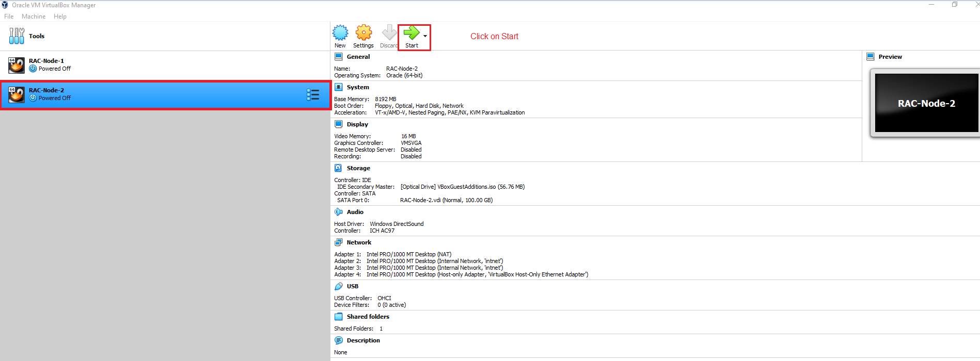Click the Video Memory 16 MB value

[x=408, y=136]
